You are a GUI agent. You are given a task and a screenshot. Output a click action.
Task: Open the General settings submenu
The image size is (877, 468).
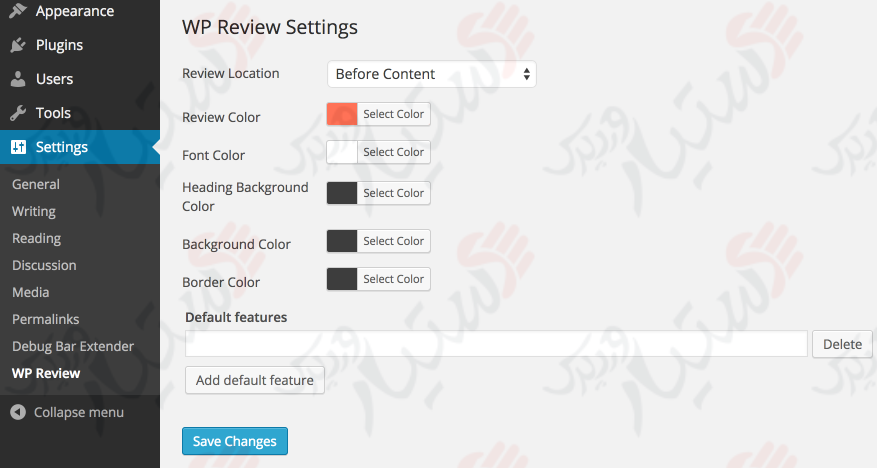tap(36, 184)
